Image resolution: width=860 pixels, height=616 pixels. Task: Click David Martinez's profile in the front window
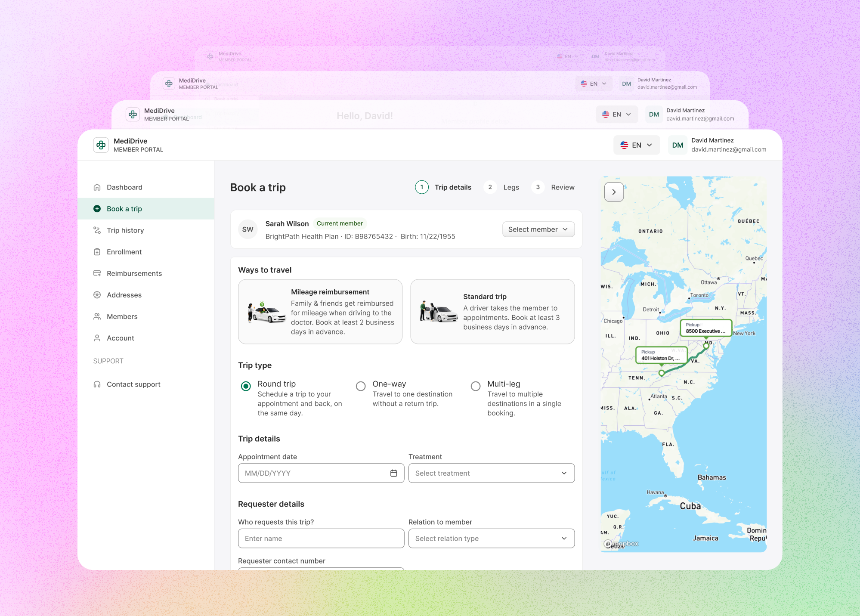(x=718, y=145)
